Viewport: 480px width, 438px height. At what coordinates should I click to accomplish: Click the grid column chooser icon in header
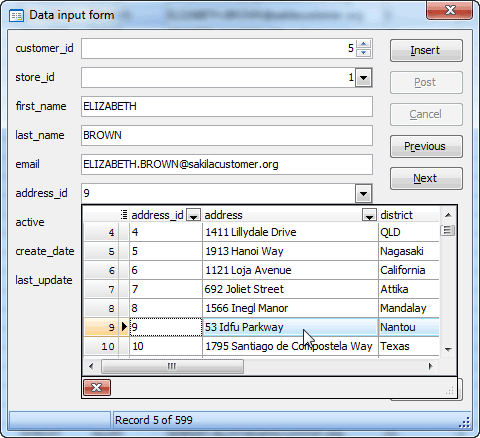pyautogui.click(x=124, y=215)
